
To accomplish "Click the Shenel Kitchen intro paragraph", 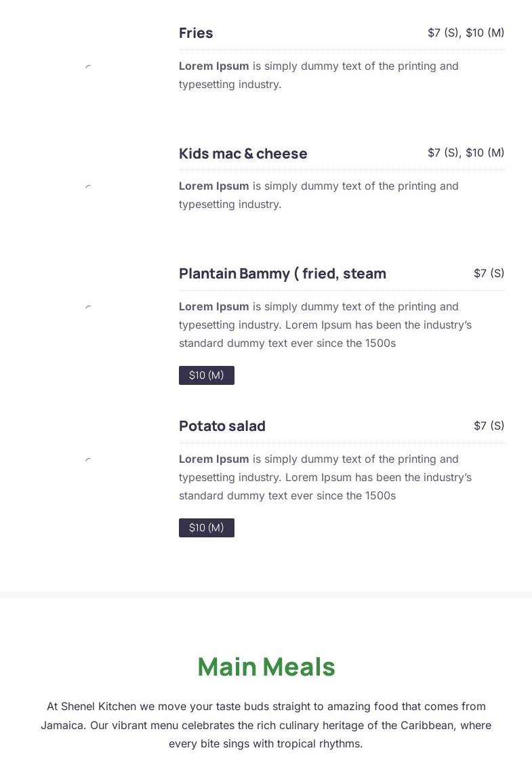I will point(266,725).
